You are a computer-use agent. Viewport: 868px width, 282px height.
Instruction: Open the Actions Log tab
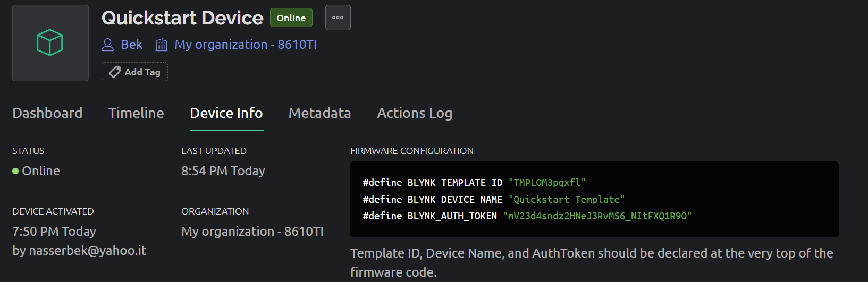(x=415, y=113)
